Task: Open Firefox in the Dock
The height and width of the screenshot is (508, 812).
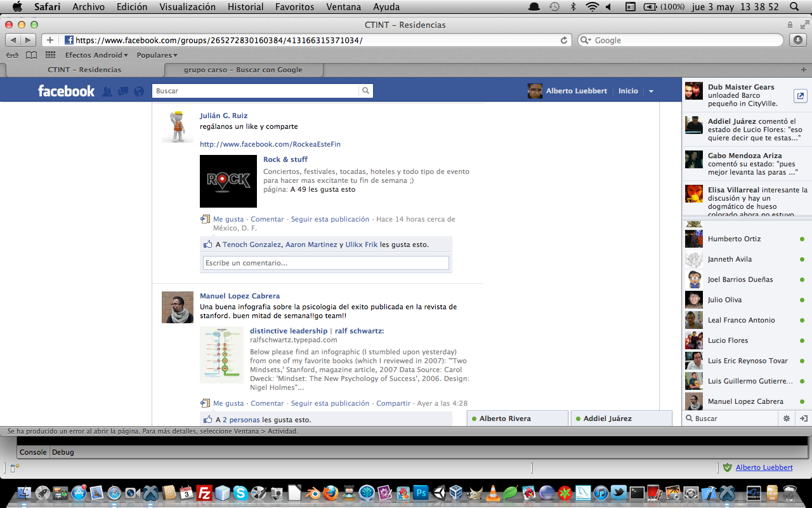Action: pos(331,493)
